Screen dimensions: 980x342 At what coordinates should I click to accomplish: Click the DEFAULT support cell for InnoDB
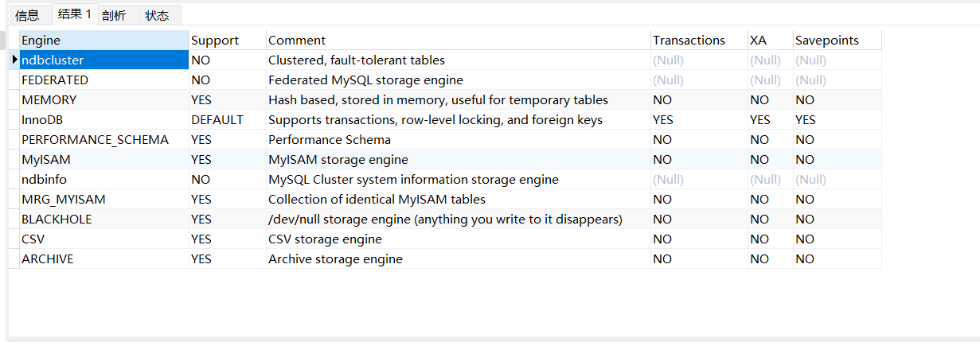[x=227, y=120]
